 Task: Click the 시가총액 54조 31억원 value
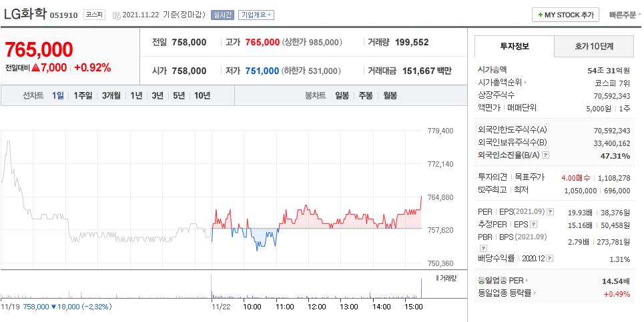click(609, 71)
